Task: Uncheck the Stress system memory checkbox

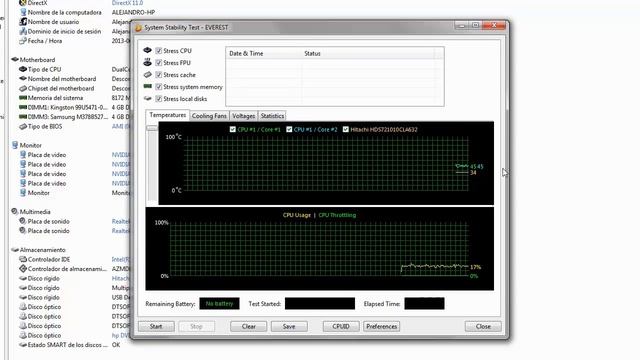Action: (159, 87)
